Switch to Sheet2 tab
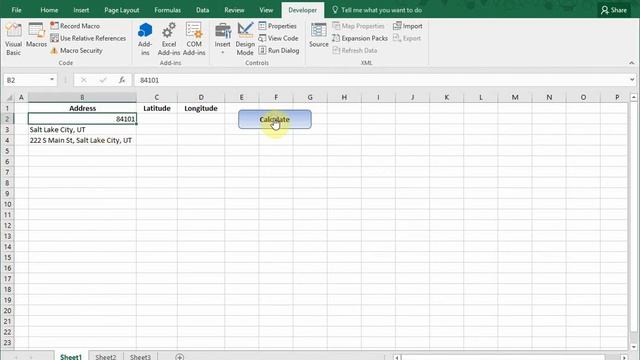Screen dimensions: 640x360 (105, 356)
